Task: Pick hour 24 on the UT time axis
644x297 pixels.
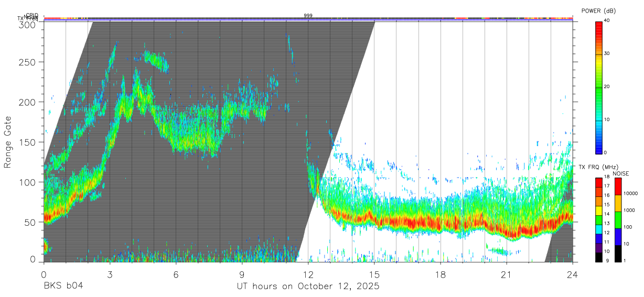Action: [573, 274]
